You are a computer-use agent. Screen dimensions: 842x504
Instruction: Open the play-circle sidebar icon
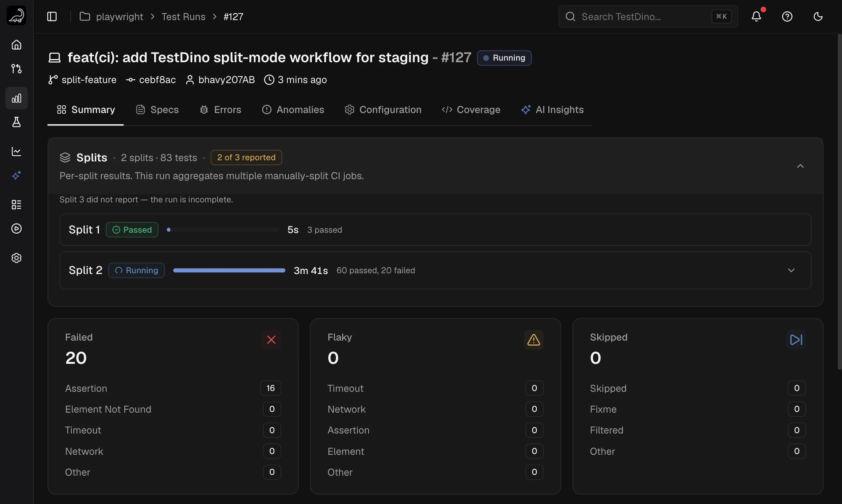click(16, 228)
